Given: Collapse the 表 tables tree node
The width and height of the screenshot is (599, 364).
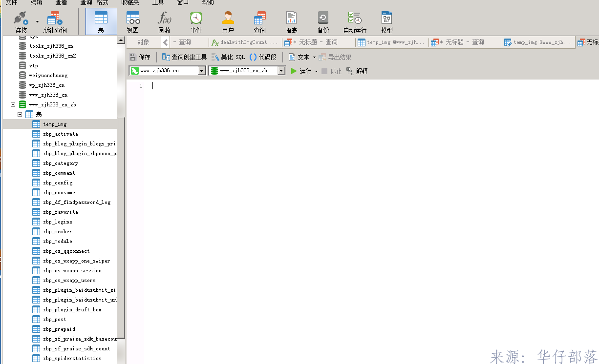Looking at the screenshot, I should 20,114.
